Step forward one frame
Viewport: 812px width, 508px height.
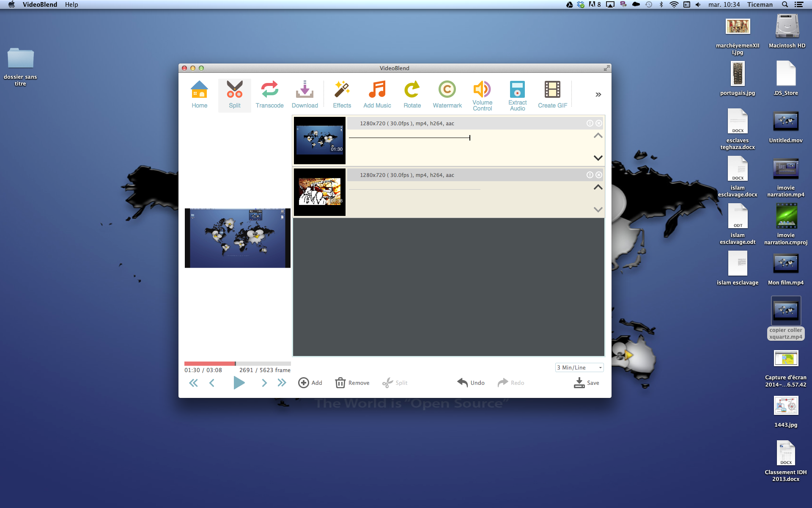click(264, 383)
